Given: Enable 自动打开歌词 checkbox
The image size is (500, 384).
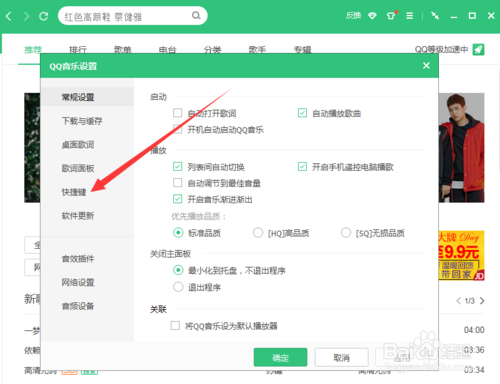Looking at the screenshot, I should (178, 113).
